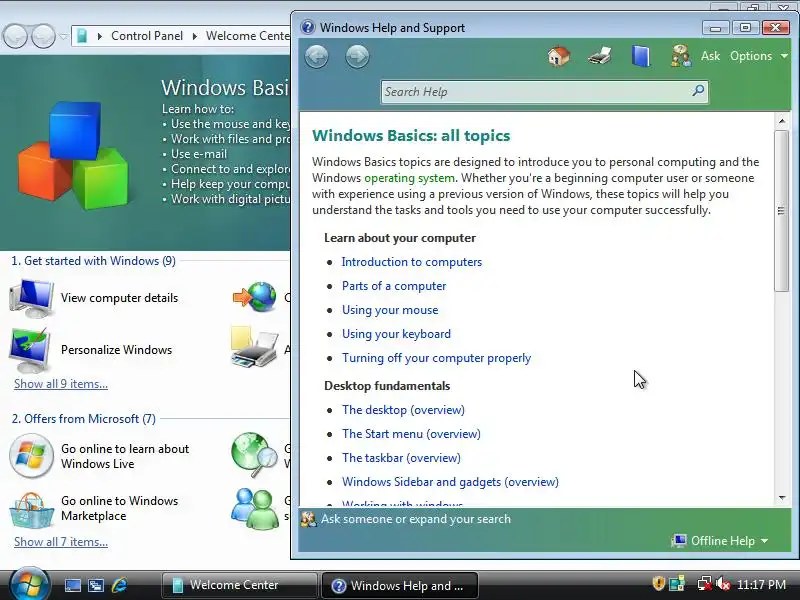
Task: Click Control Panel in address breadcrumb
Action: click(147, 36)
